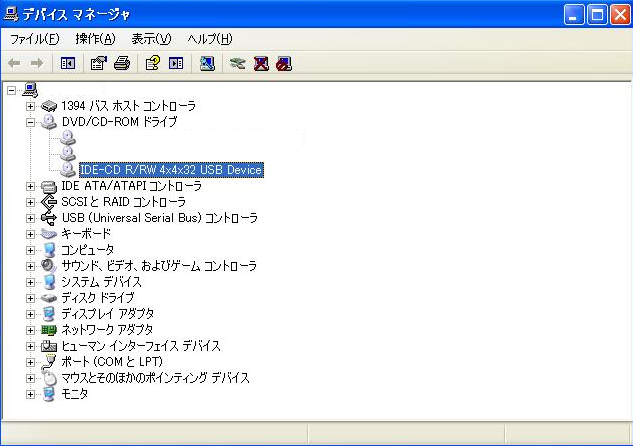This screenshot has height=446, width=633.
Task: Select the モニタ label
Action: tap(75, 394)
